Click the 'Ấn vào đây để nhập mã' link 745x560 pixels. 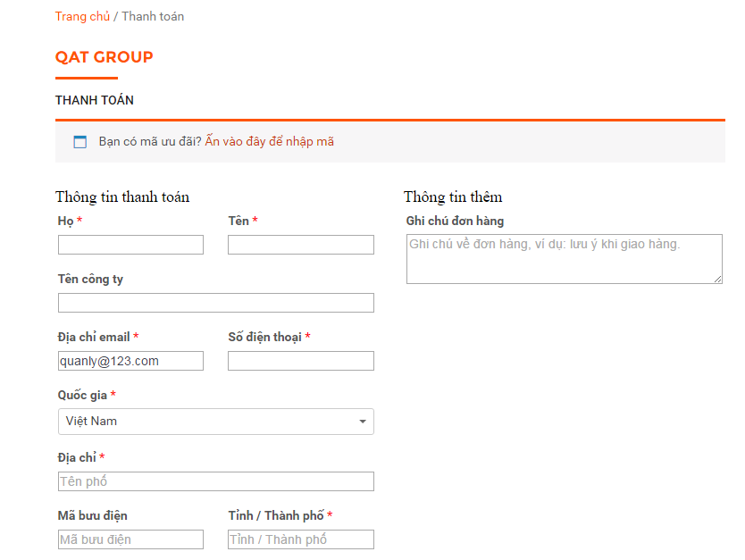tap(269, 141)
